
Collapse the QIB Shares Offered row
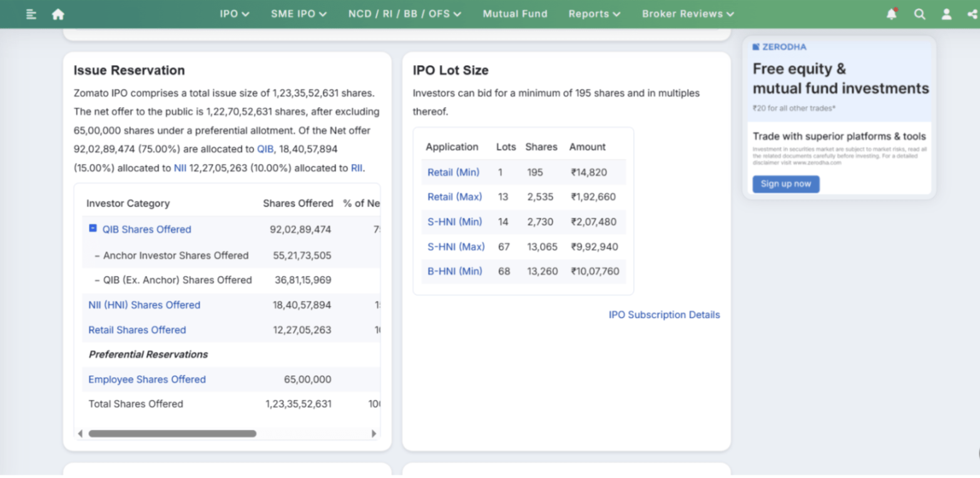pyautogui.click(x=93, y=228)
